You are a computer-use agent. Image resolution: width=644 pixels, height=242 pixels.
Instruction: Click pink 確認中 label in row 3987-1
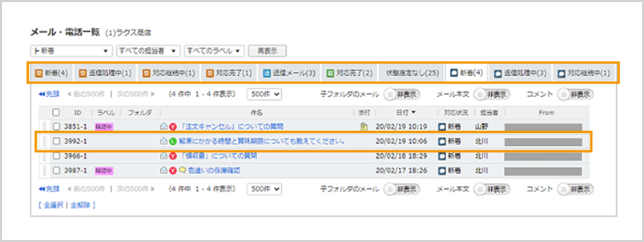click(103, 170)
